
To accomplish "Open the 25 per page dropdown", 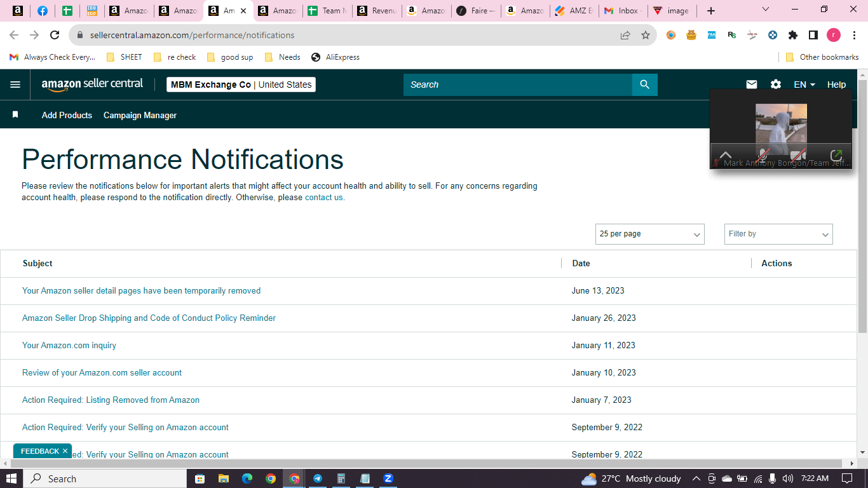I will tap(650, 234).
